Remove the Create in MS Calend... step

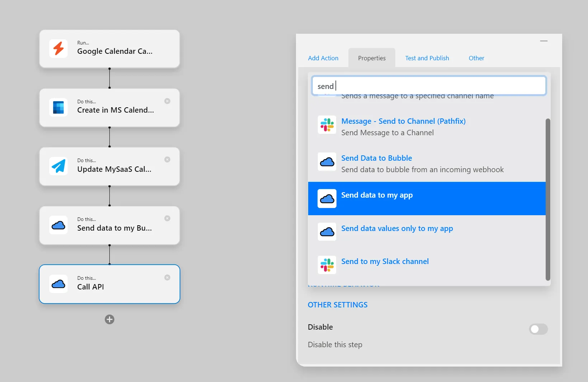point(167,101)
